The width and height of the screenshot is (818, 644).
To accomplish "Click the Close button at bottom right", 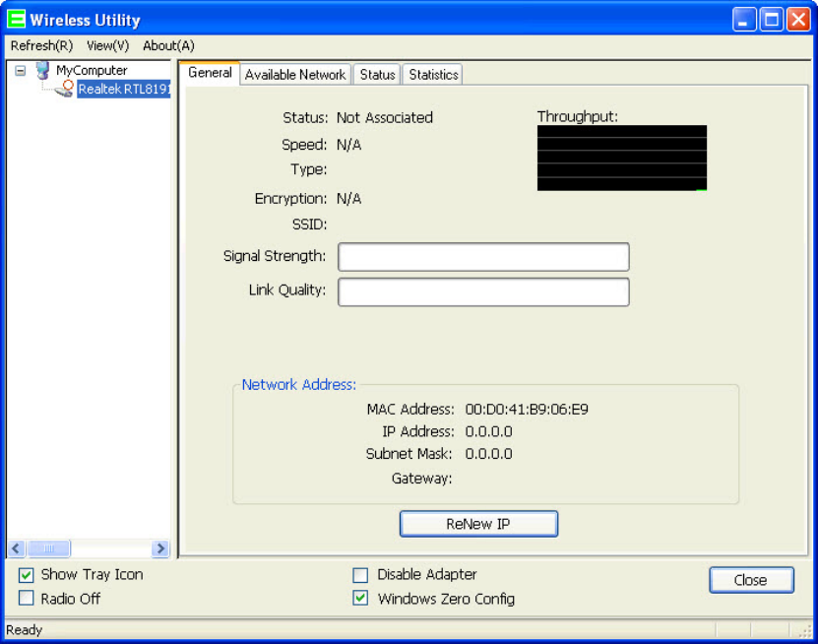I will click(x=751, y=580).
